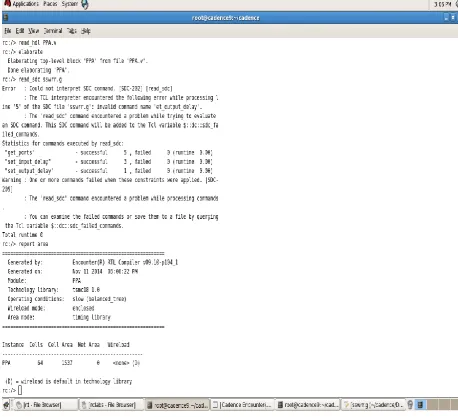Open the Places menu
Screen dimensions: 458x417
[x=50, y=4]
